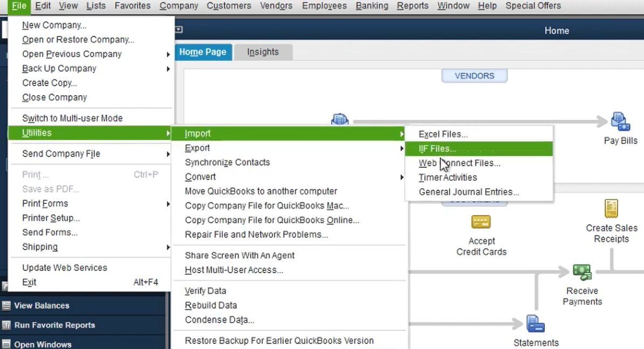Expand the Open Previous Company submenu arrow
Screen dimensions: 644x349
[x=168, y=54]
